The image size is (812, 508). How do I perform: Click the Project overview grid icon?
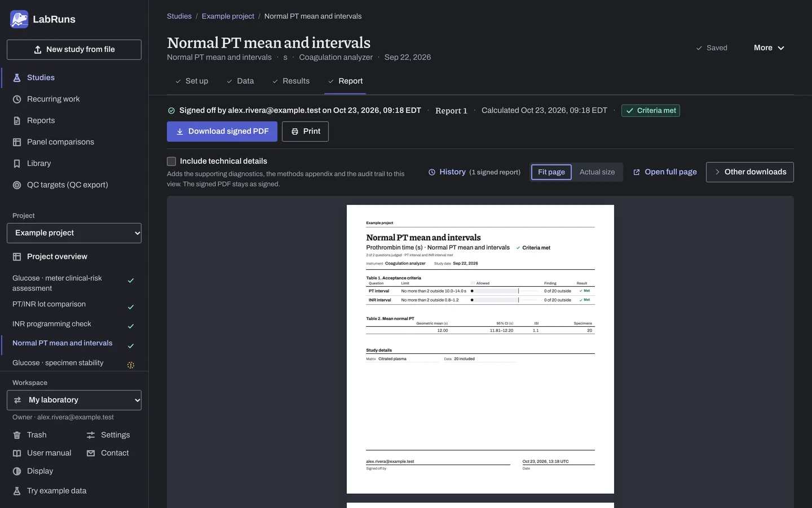(x=17, y=257)
